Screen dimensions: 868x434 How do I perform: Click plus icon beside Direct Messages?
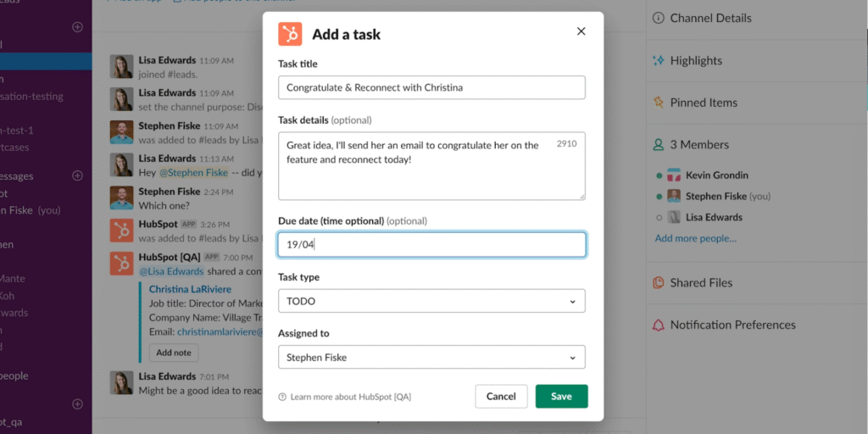click(77, 176)
